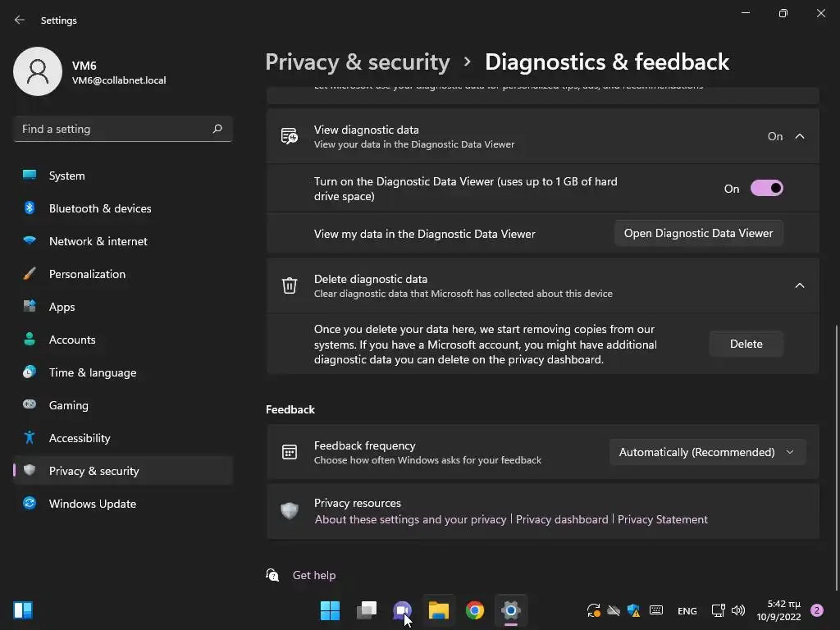Click the Privacy resources shield icon
This screenshot has height=630, width=840.
tap(290, 510)
